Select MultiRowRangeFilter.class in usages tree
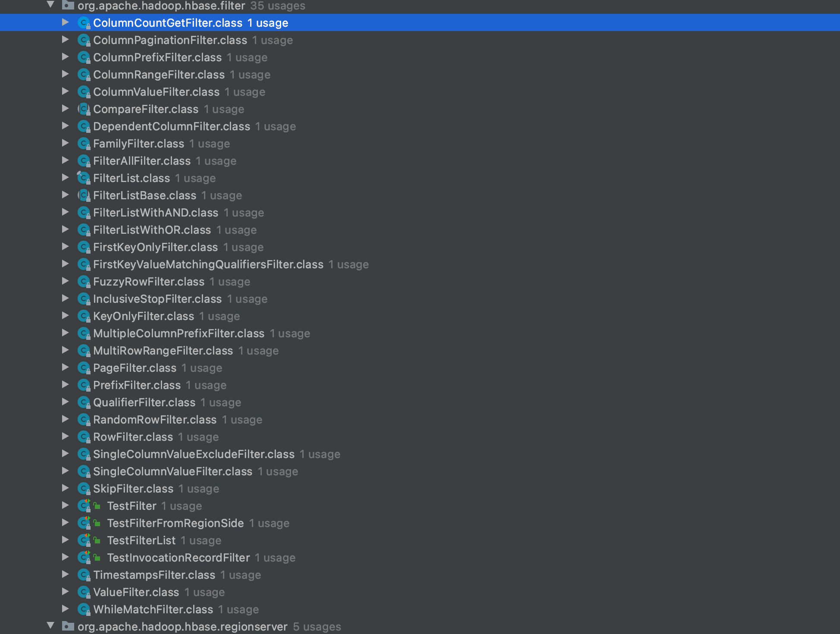The width and height of the screenshot is (840, 634). point(163,351)
